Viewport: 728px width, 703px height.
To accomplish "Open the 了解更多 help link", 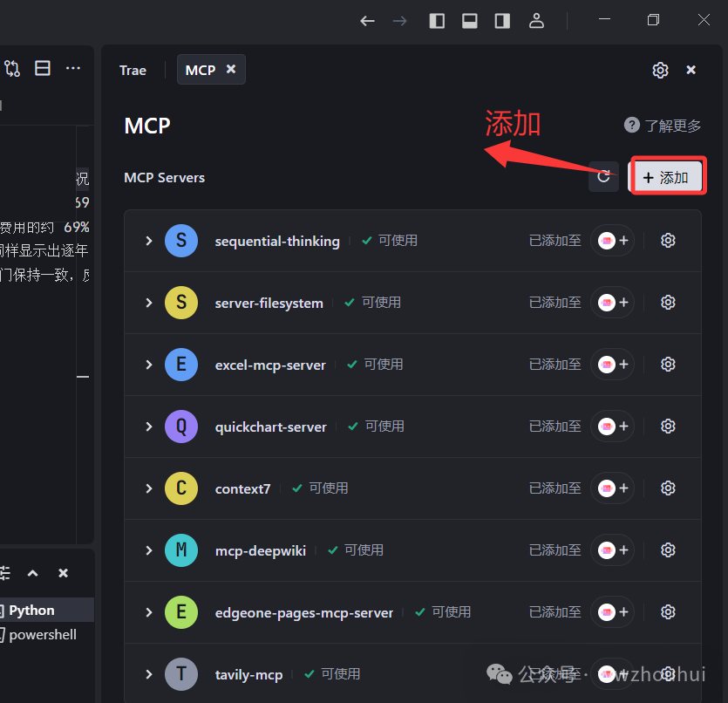I will (663, 126).
